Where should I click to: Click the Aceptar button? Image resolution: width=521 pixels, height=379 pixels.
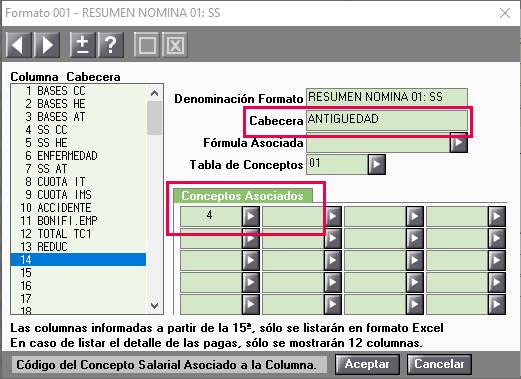pyautogui.click(x=367, y=364)
